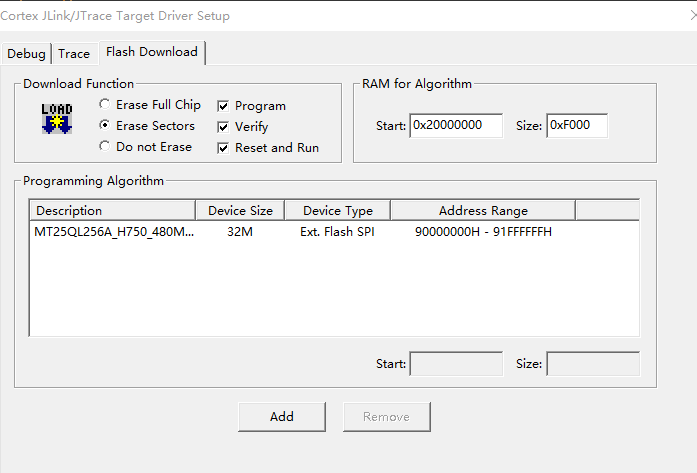The image size is (697, 473).
Task: Toggle the Program checkbox
Action: (223, 106)
